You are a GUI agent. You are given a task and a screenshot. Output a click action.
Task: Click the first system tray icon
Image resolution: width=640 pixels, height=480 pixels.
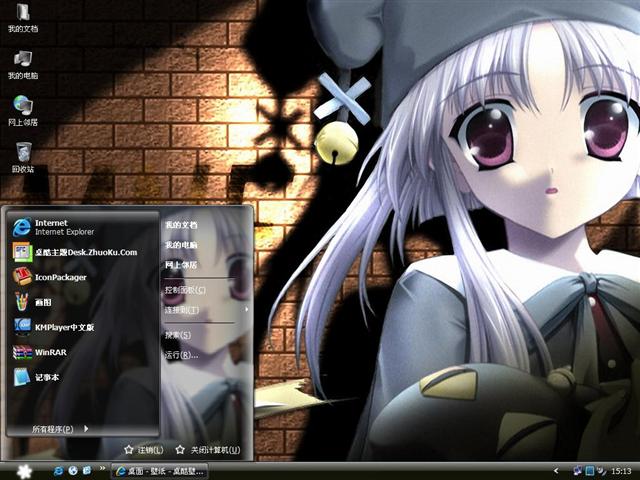coord(577,471)
